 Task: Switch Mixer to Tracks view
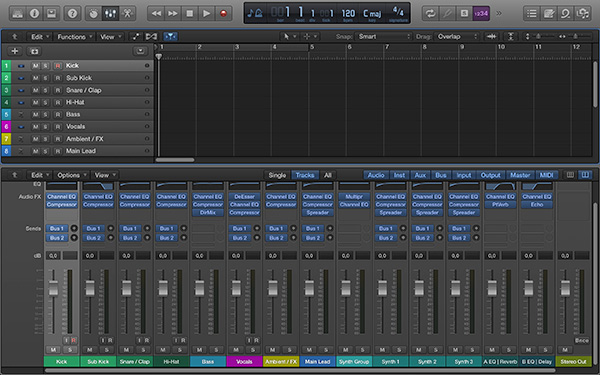[x=305, y=175]
